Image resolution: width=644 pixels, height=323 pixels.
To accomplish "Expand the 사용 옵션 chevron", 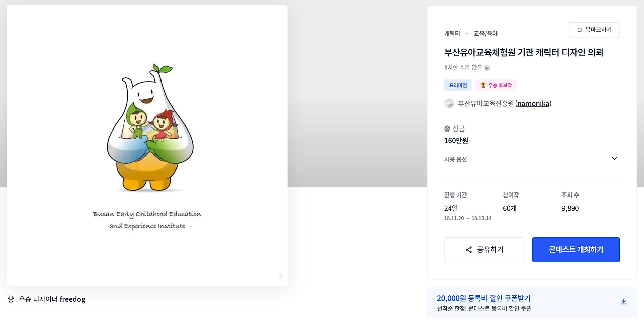I will pyautogui.click(x=614, y=159).
